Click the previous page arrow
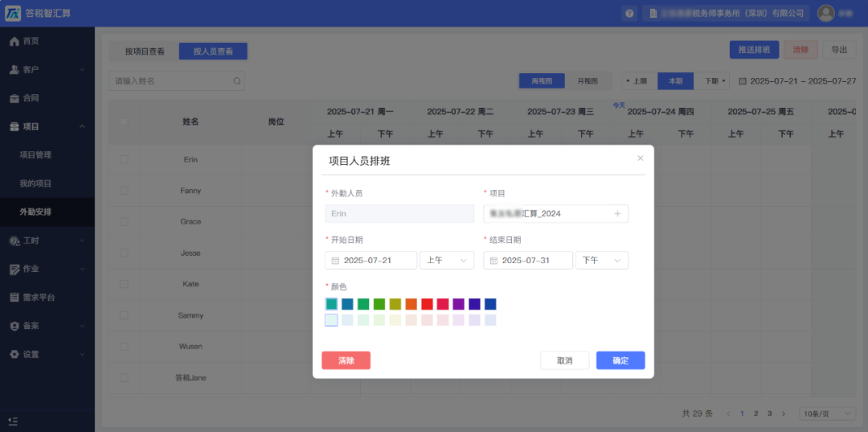The image size is (868, 432). (728, 413)
